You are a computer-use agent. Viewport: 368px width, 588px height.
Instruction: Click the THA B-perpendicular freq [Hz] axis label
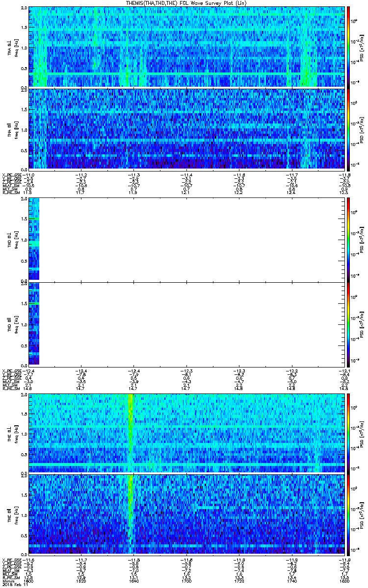[17, 47]
